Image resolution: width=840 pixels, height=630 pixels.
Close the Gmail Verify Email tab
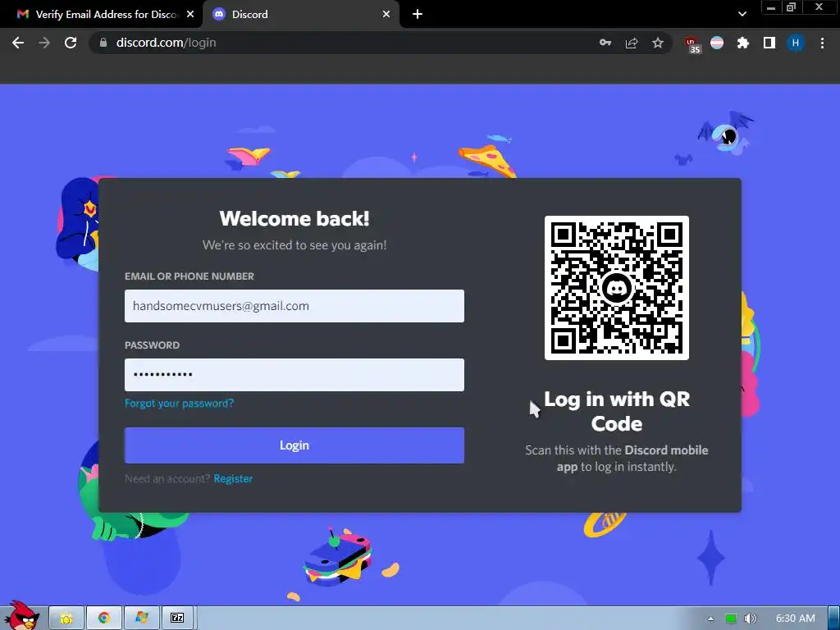tap(190, 15)
